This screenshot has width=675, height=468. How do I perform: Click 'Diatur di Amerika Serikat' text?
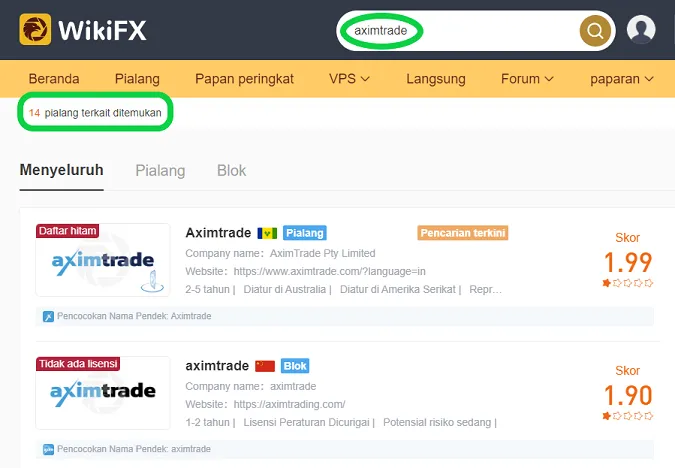[398, 289]
